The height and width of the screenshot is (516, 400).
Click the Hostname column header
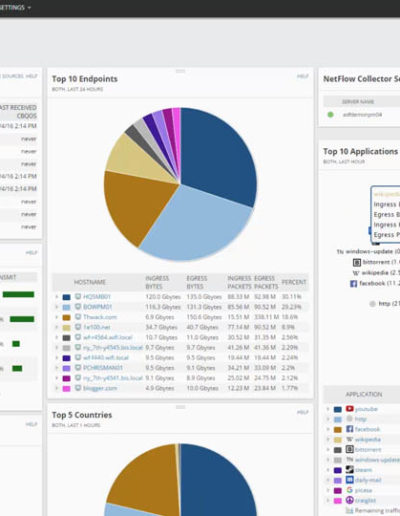click(x=90, y=282)
